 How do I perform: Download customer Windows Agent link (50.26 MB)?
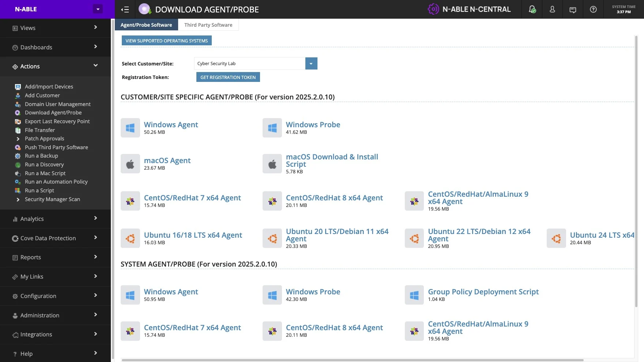coord(171,125)
